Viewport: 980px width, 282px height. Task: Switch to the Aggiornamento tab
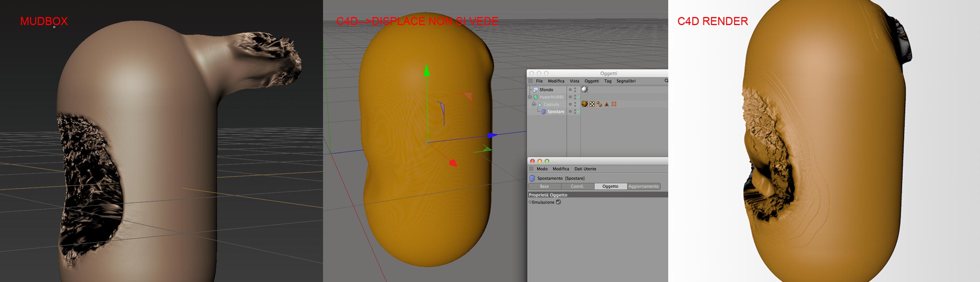coord(643,187)
